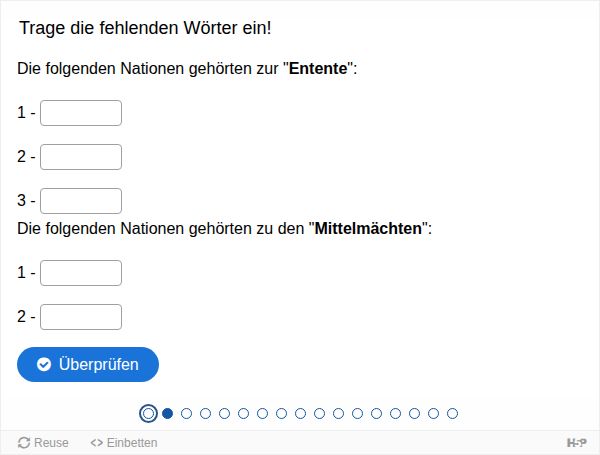Image resolution: width=600 pixels, height=455 pixels.
Task: Focus first Entente nation input field
Action: pyautogui.click(x=81, y=113)
